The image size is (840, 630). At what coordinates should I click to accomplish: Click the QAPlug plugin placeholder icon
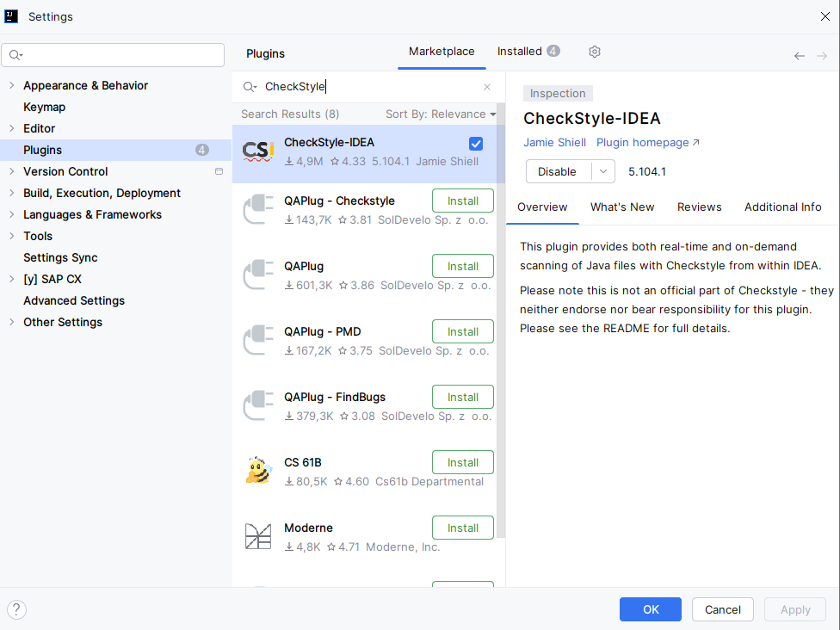click(258, 274)
